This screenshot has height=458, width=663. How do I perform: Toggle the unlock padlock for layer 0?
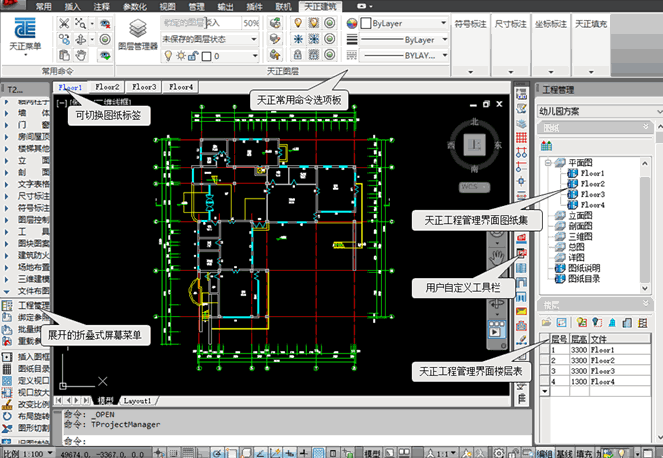(193, 56)
